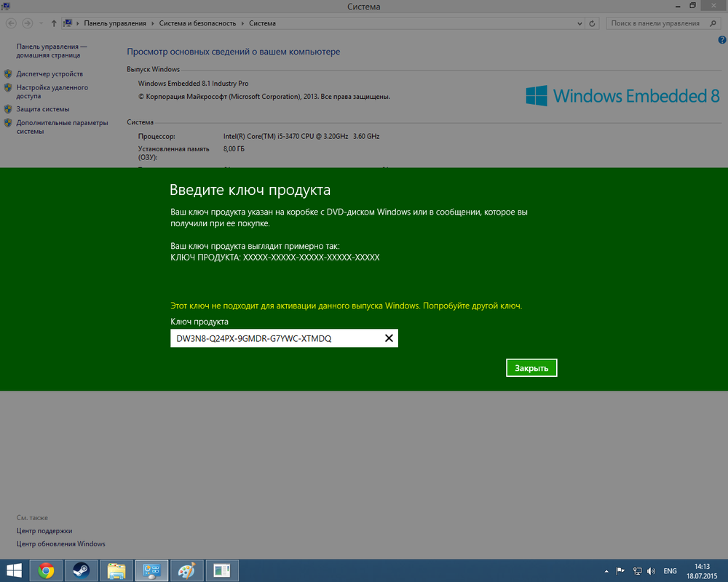Open the Action Center flag icon
Screen dimensions: 728x582
pyautogui.click(x=621, y=571)
